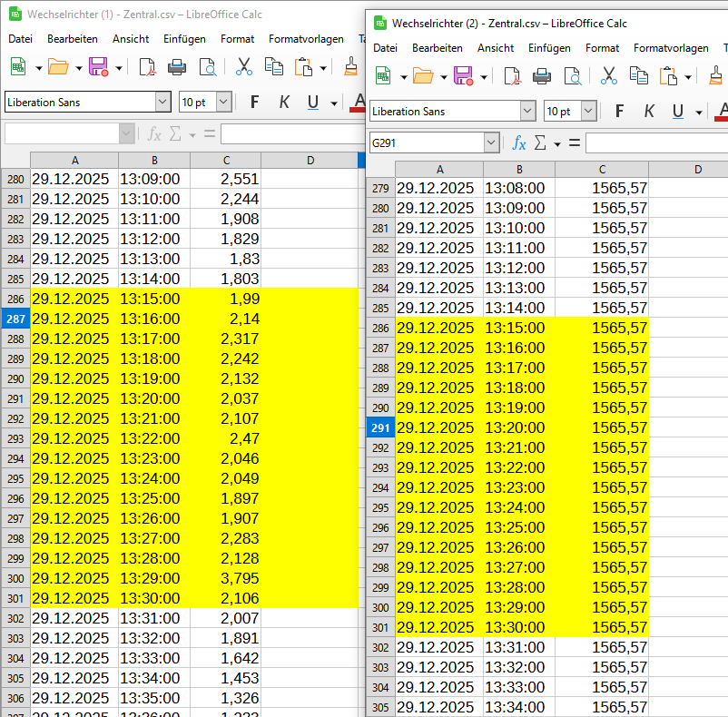Click the Copy icon in Wechselrichter (1) window
Screen dimensions: 728x717
tap(273, 66)
